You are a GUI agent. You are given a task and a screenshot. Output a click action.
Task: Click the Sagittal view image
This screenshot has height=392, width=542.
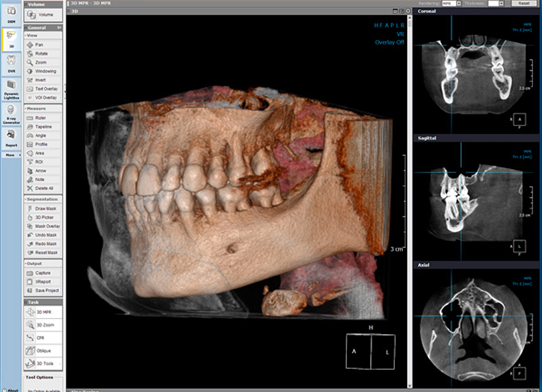coord(476,202)
